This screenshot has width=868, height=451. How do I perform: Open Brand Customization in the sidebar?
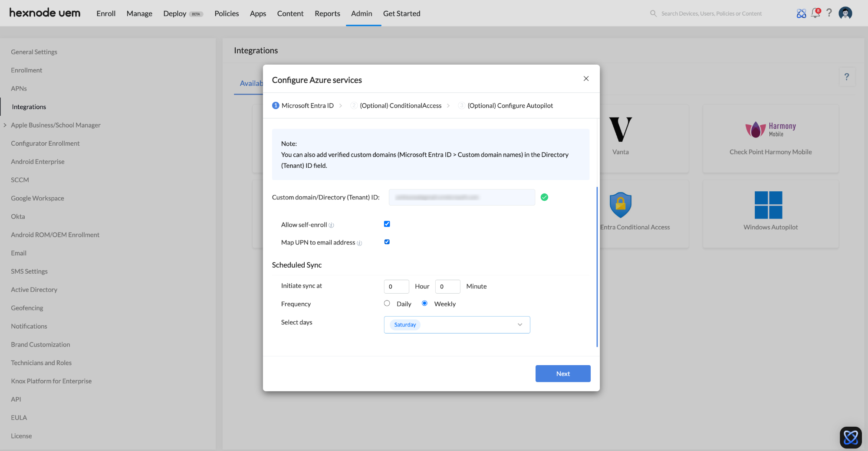coord(40,345)
